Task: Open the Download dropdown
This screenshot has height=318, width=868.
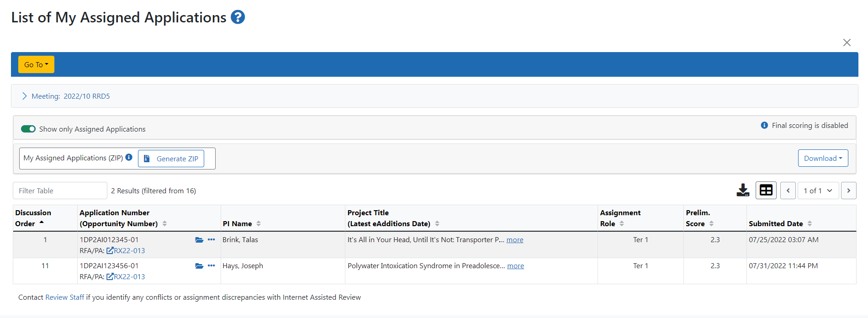Action: click(x=823, y=158)
